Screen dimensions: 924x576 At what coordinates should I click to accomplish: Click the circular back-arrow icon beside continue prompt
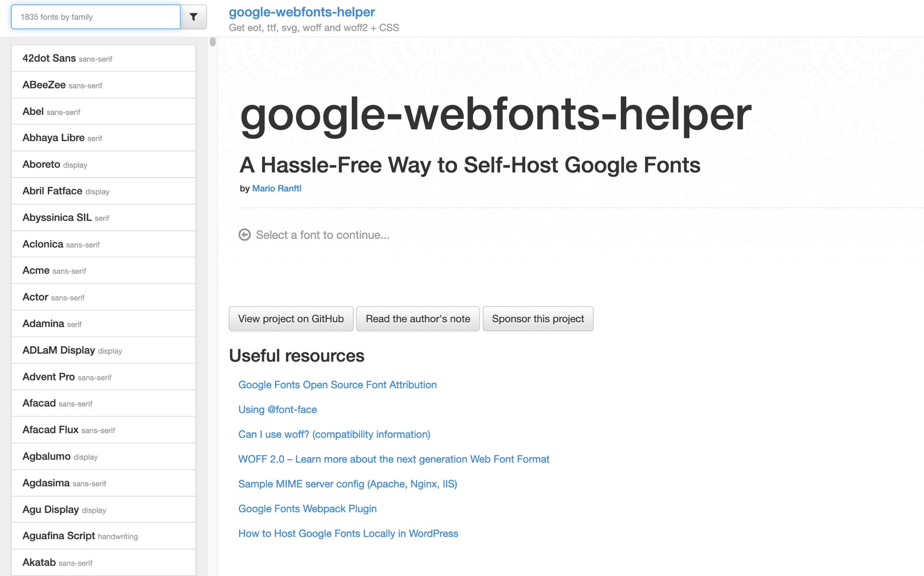click(245, 235)
